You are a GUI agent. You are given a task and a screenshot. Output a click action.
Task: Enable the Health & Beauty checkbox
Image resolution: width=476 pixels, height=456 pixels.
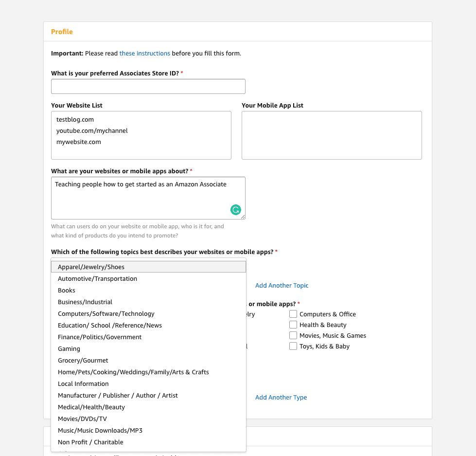click(x=293, y=325)
